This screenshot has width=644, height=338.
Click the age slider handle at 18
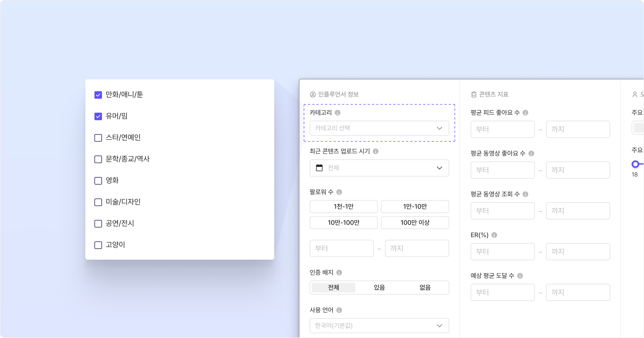(635, 164)
